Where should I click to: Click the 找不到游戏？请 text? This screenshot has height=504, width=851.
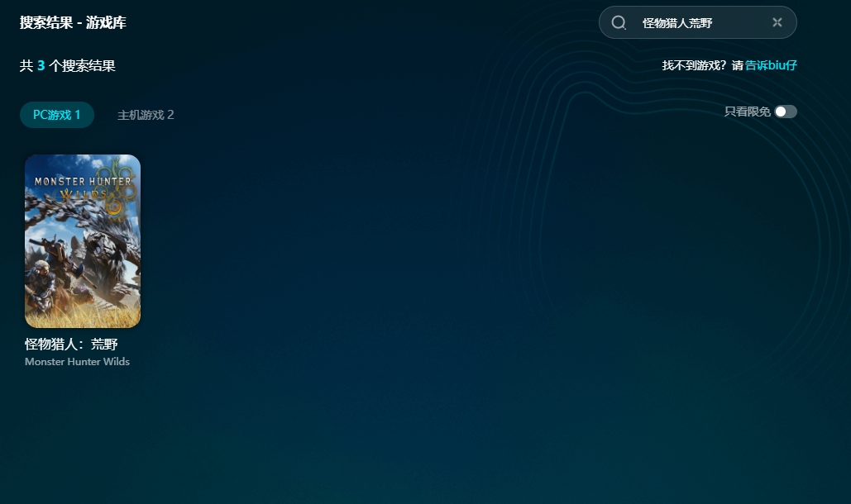click(703, 65)
